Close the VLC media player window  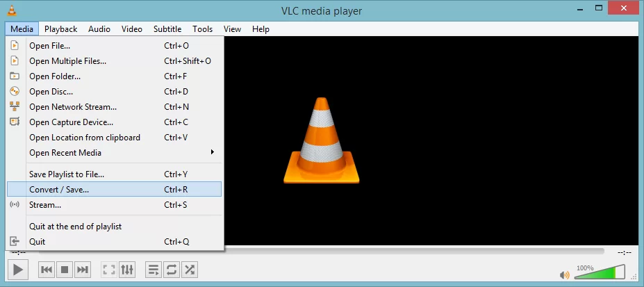point(625,8)
